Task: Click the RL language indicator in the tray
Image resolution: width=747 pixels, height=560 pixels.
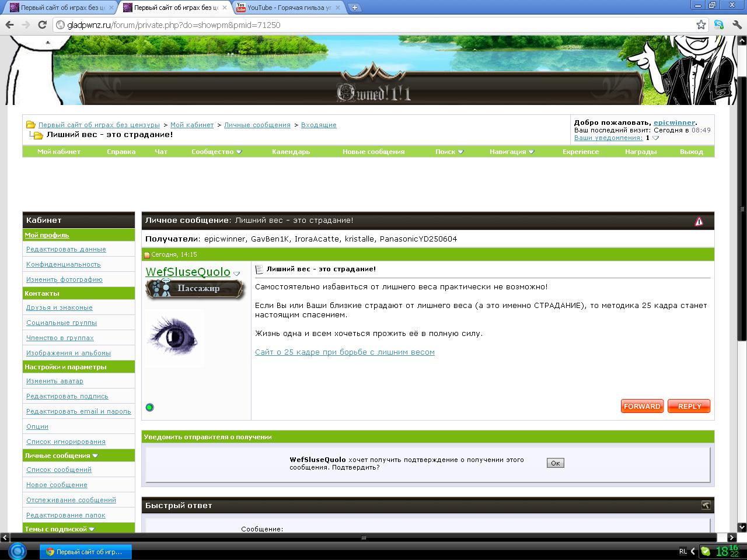Action: pyautogui.click(x=683, y=551)
